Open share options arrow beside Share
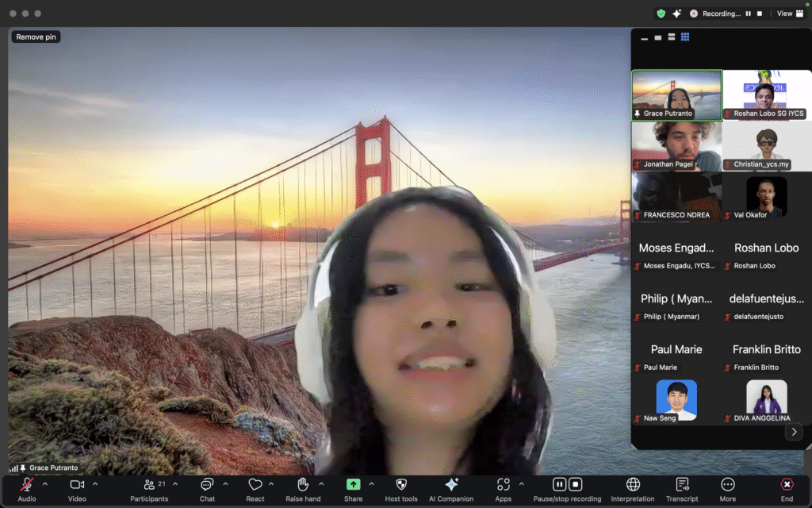Image resolution: width=812 pixels, height=508 pixels. tap(371, 484)
